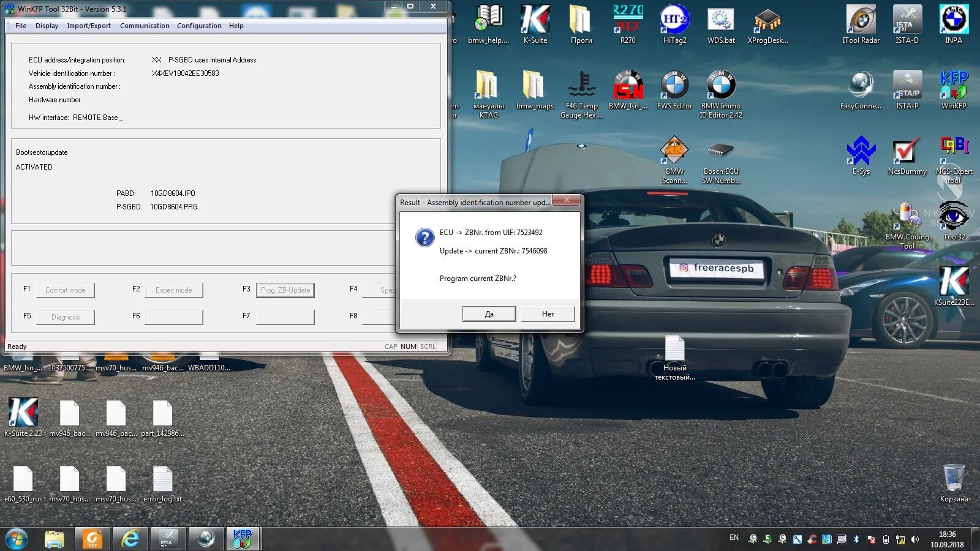980x551 pixels.
Task: Open the Display menu
Action: [47, 26]
